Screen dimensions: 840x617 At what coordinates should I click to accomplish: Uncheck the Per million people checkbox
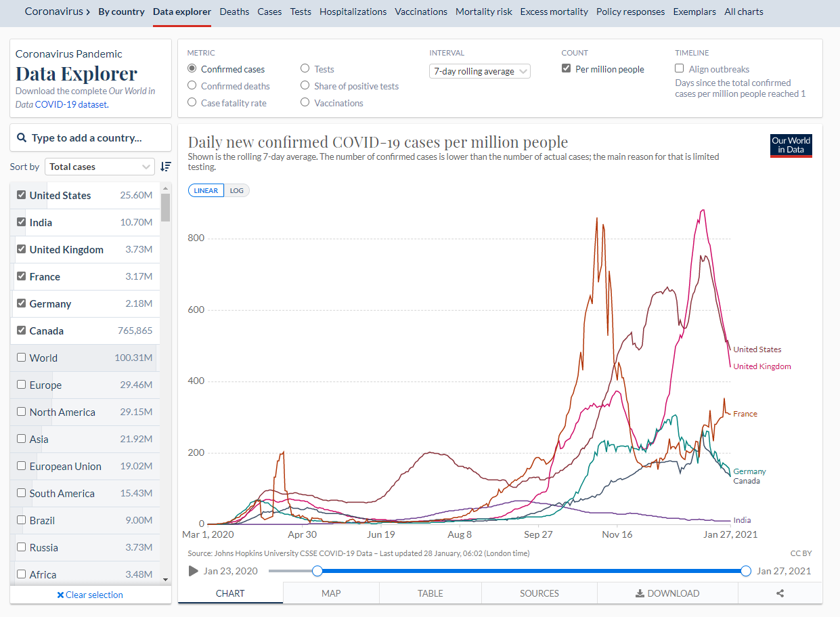pyautogui.click(x=567, y=69)
